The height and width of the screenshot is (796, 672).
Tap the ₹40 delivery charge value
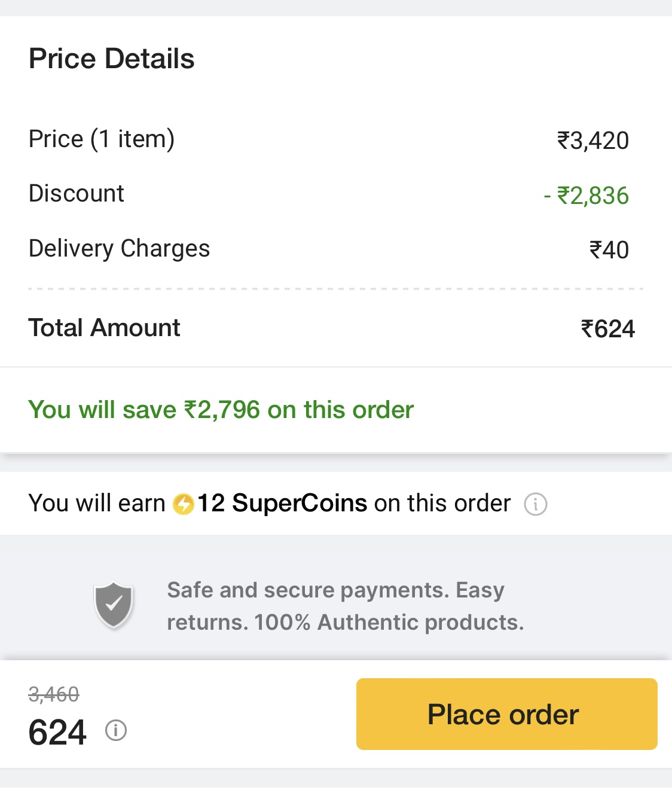point(609,251)
